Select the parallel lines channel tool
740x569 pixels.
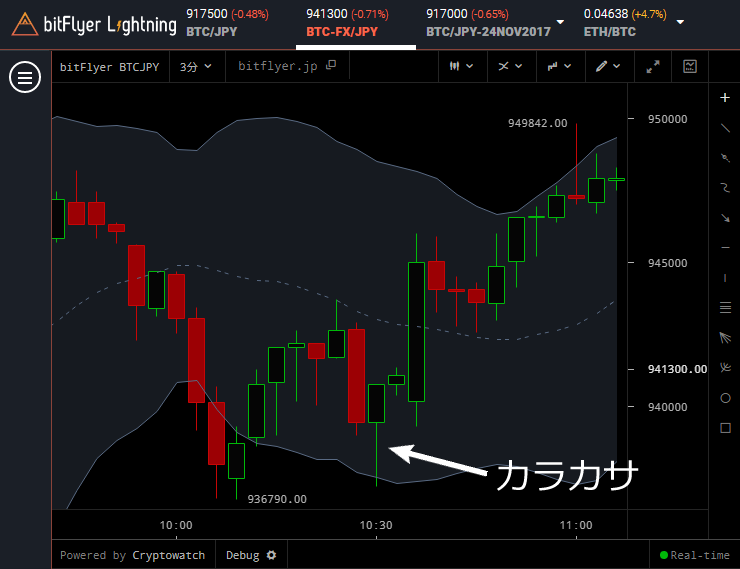point(725,307)
